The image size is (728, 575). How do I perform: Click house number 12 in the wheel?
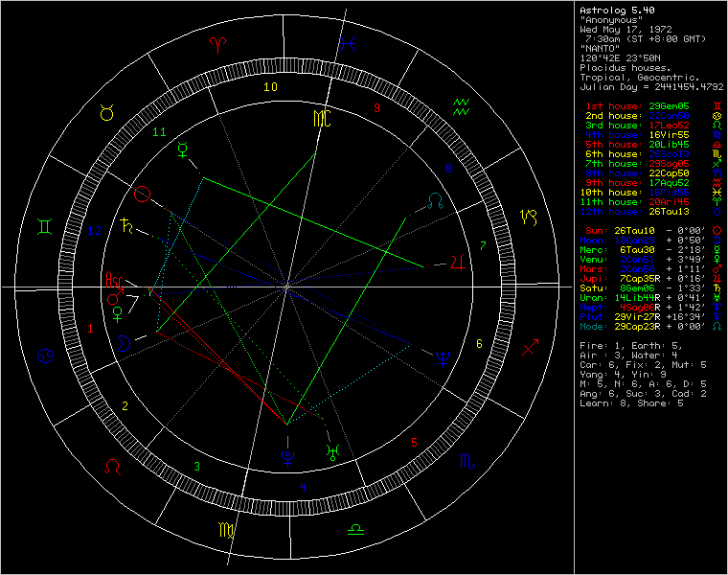click(94, 230)
